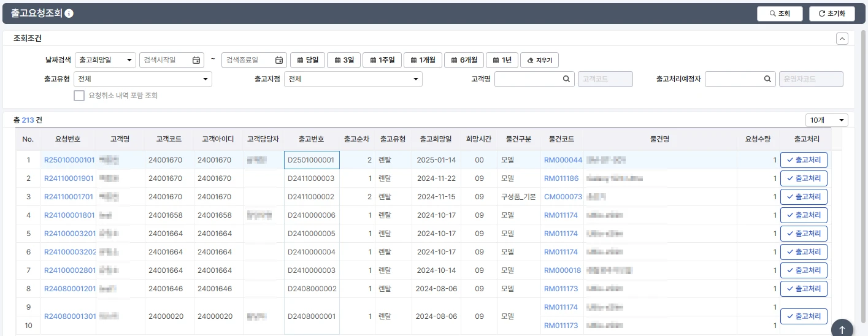Change the 10개 page size dropdown
Image resolution: width=868 pixels, height=336 pixels.
(826, 120)
